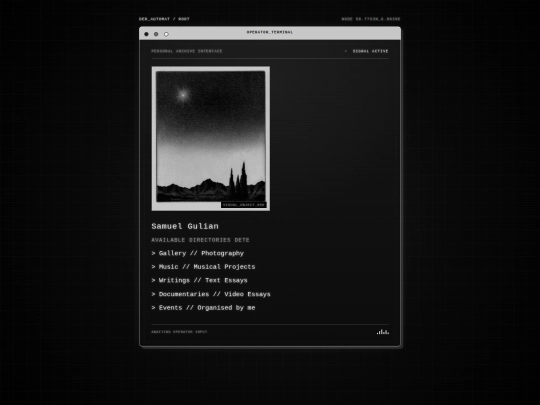This screenshot has height=405, width=540.
Task: Click the Samuel Gulian name heading
Action: coord(185,226)
